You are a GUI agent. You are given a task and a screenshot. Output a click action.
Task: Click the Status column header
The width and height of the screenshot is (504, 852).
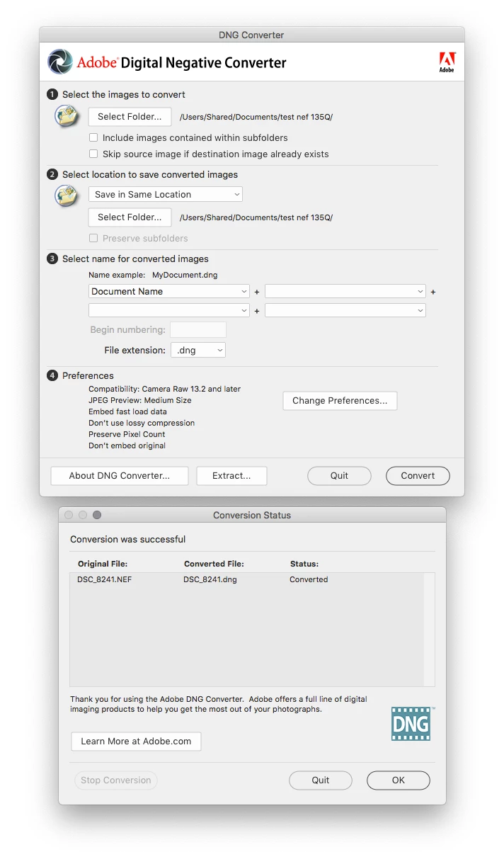pos(304,564)
